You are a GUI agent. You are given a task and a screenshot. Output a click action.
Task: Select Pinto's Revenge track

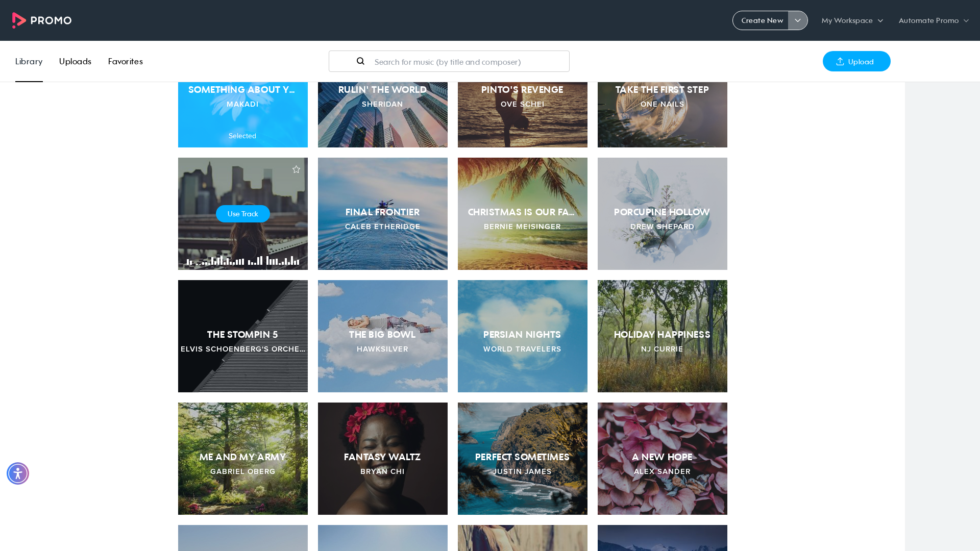(523, 115)
